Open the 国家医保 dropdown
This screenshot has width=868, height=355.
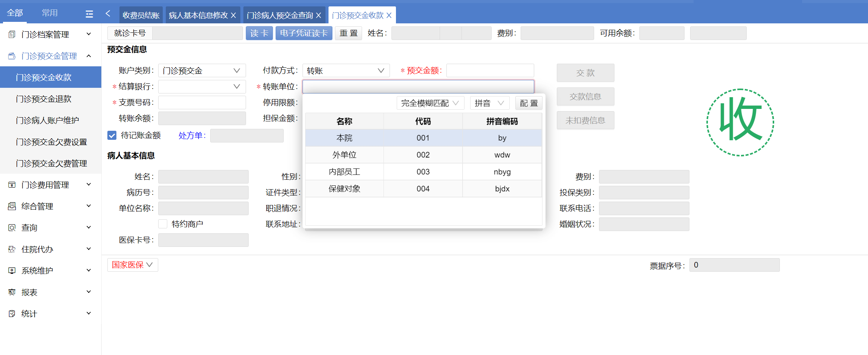pos(133,265)
